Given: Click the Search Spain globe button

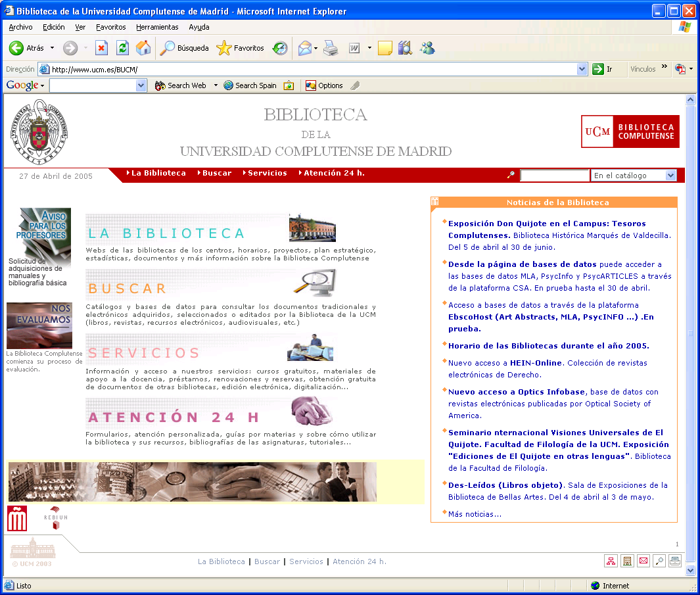Looking at the screenshot, I should pos(250,85).
